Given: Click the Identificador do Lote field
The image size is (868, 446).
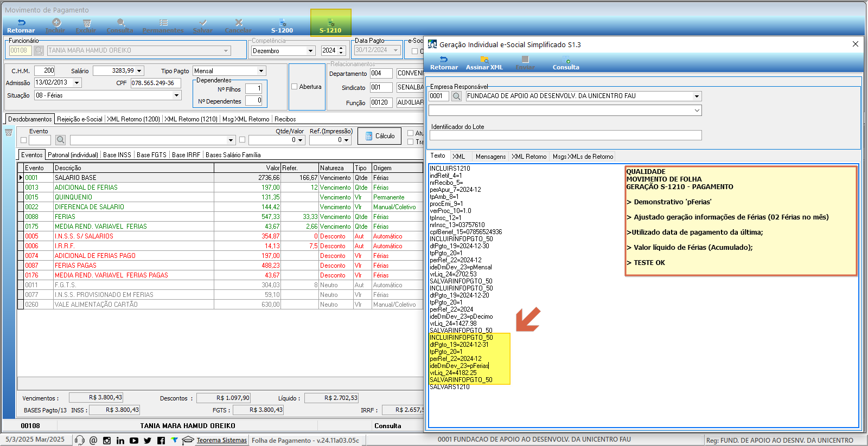Looking at the screenshot, I should [565, 135].
